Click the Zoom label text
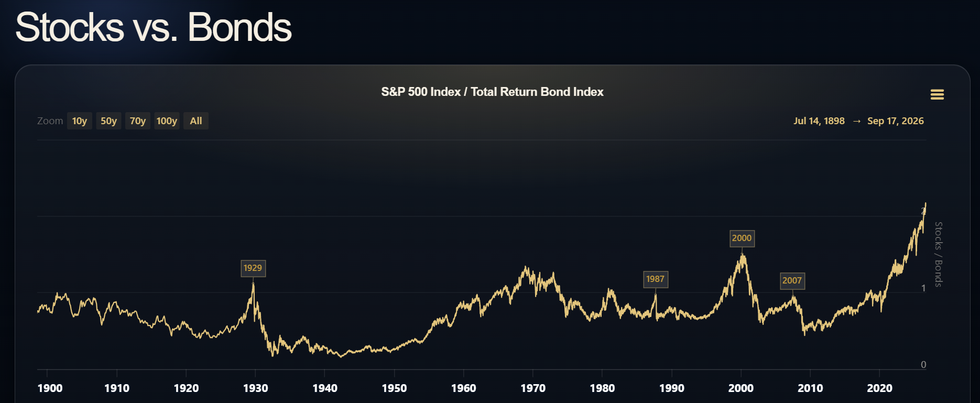The height and width of the screenshot is (403, 980). (x=50, y=121)
